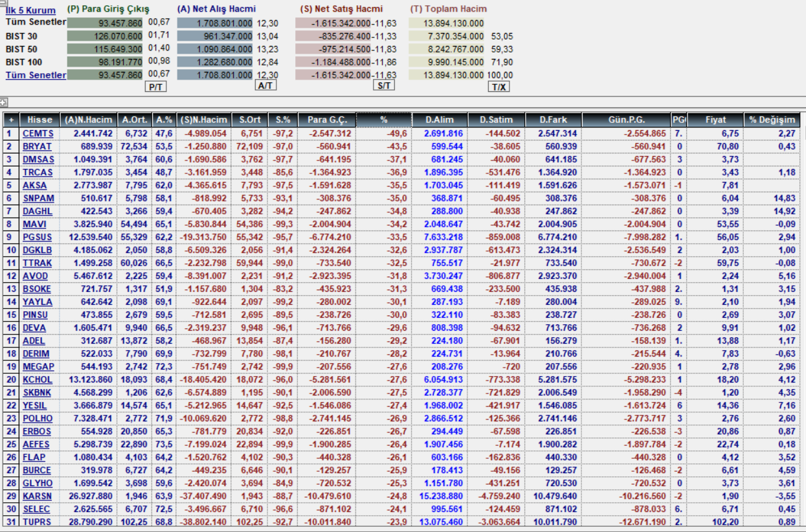The image size is (806, 532).
Task: Open the SKBNK stock link
Action: click(x=38, y=392)
